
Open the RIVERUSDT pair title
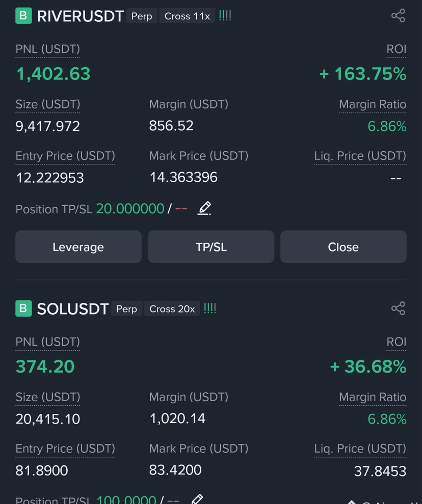pyautogui.click(x=81, y=16)
